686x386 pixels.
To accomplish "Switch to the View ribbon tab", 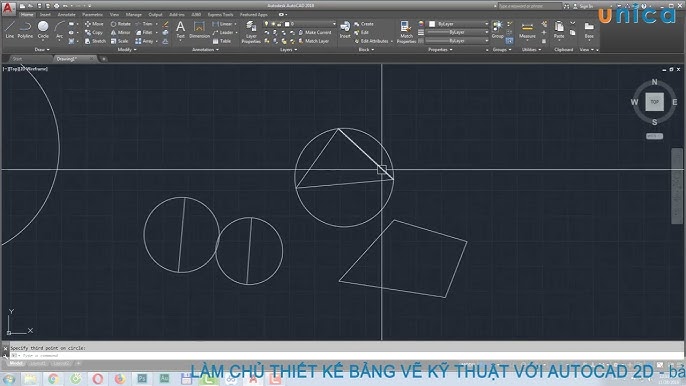I will (x=114, y=14).
